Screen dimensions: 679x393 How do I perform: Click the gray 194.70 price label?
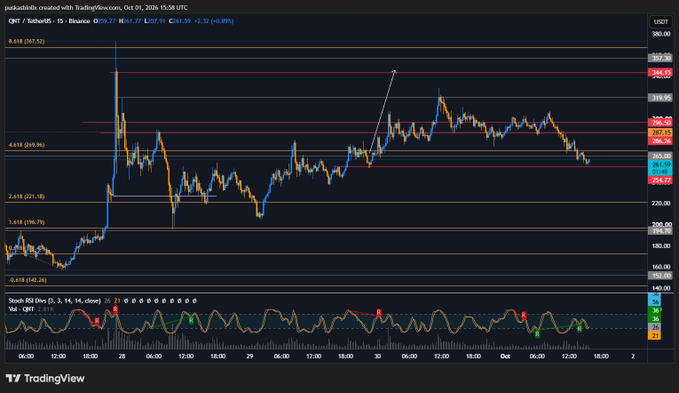pos(660,231)
